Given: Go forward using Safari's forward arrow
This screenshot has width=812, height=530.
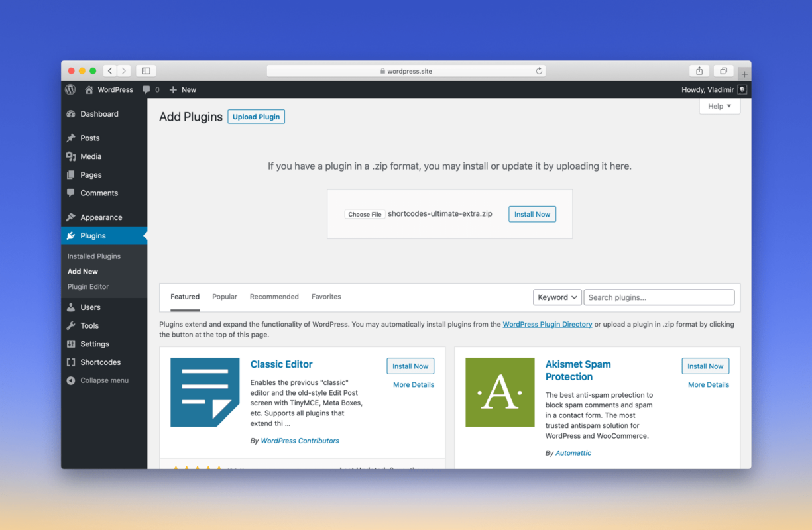Looking at the screenshot, I should (124, 71).
